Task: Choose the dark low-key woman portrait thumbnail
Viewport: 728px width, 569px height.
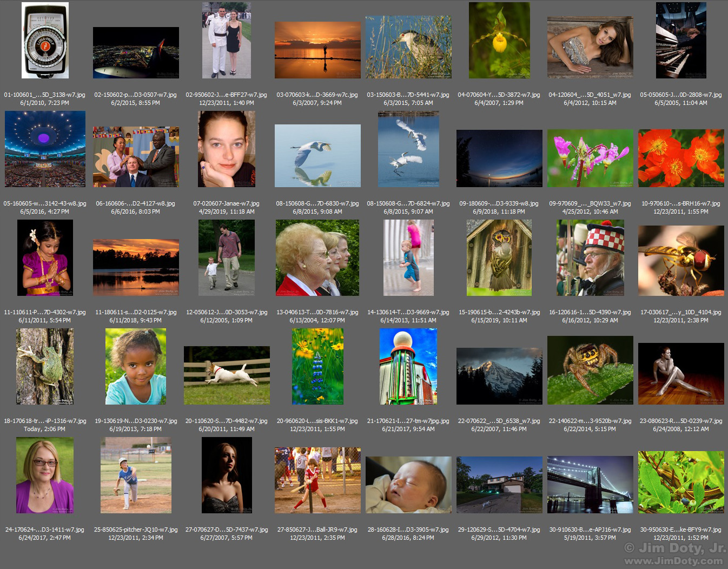Action: click(227, 475)
